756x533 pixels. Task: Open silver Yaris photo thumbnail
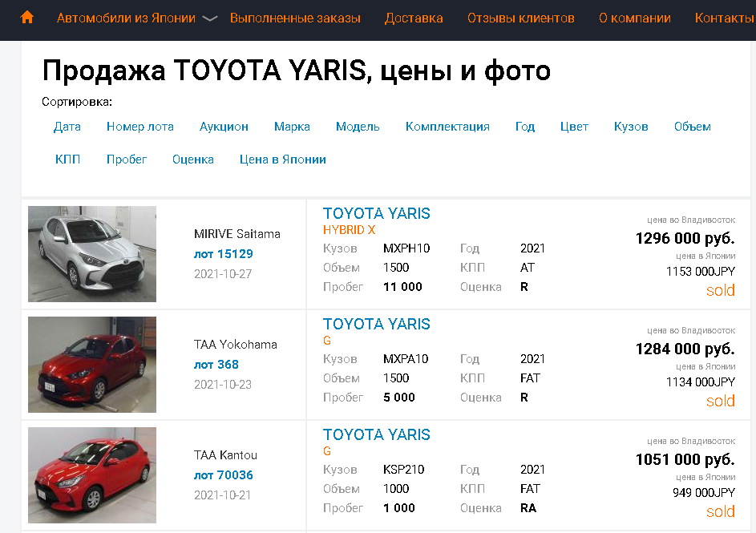(x=92, y=254)
